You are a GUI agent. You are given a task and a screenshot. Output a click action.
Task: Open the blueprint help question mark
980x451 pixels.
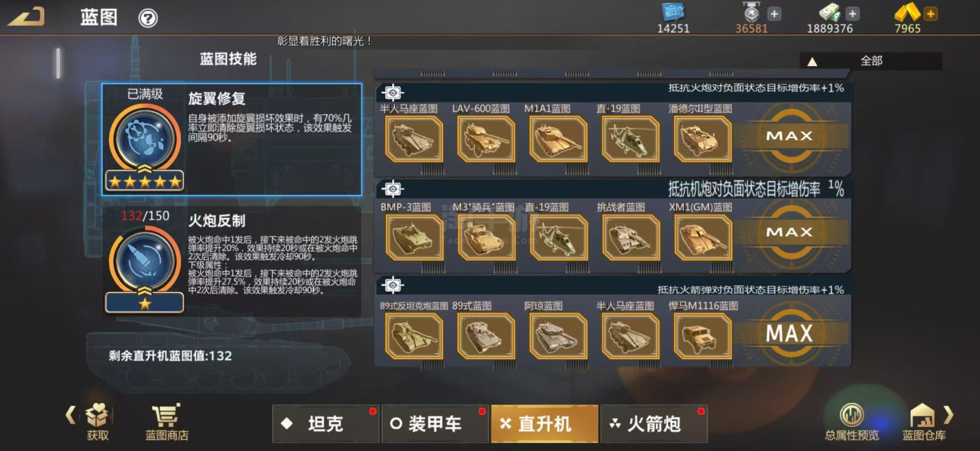(x=148, y=18)
